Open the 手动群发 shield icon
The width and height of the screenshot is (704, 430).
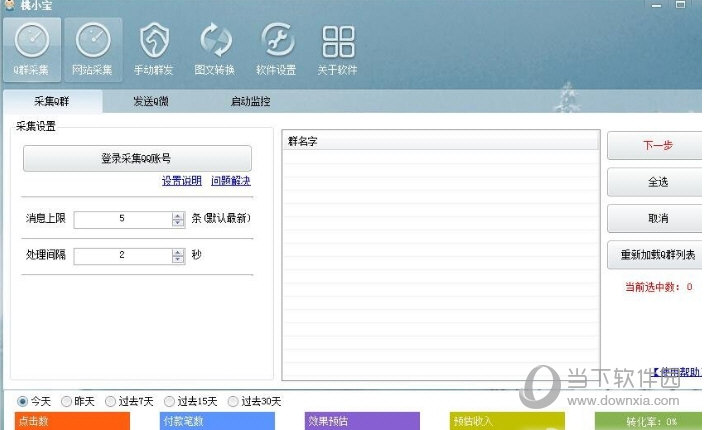[x=154, y=49]
